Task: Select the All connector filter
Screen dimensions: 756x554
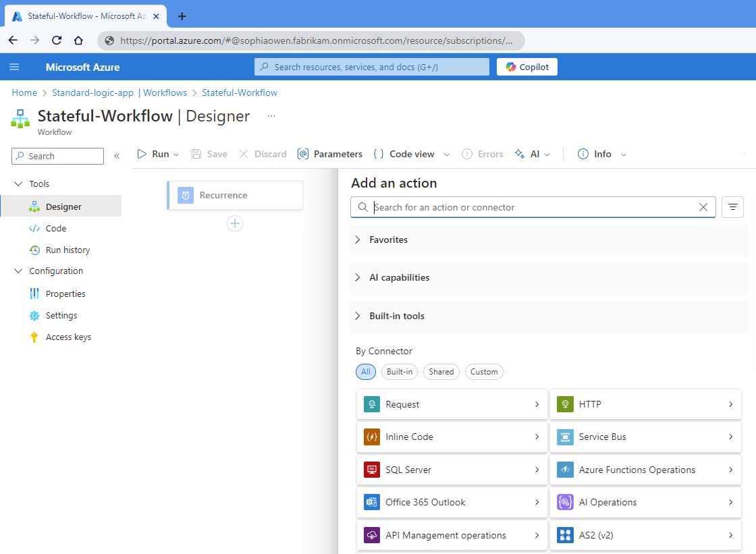Action: [x=365, y=372]
